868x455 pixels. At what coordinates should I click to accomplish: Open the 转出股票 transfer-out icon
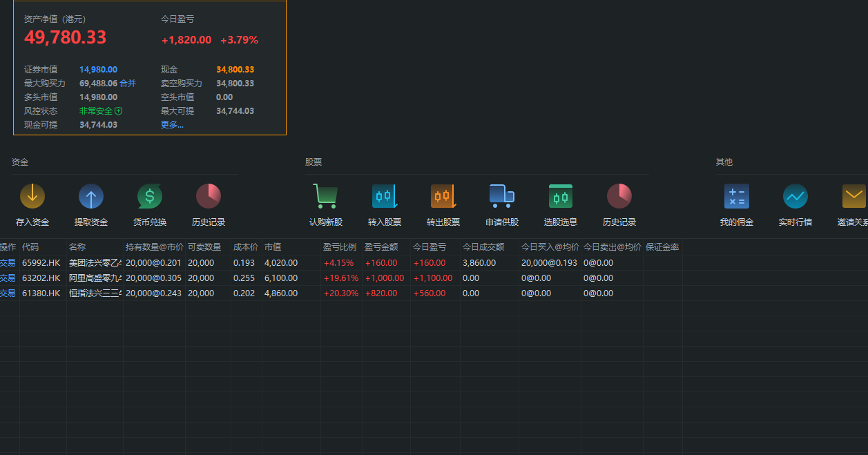tap(443, 197)
